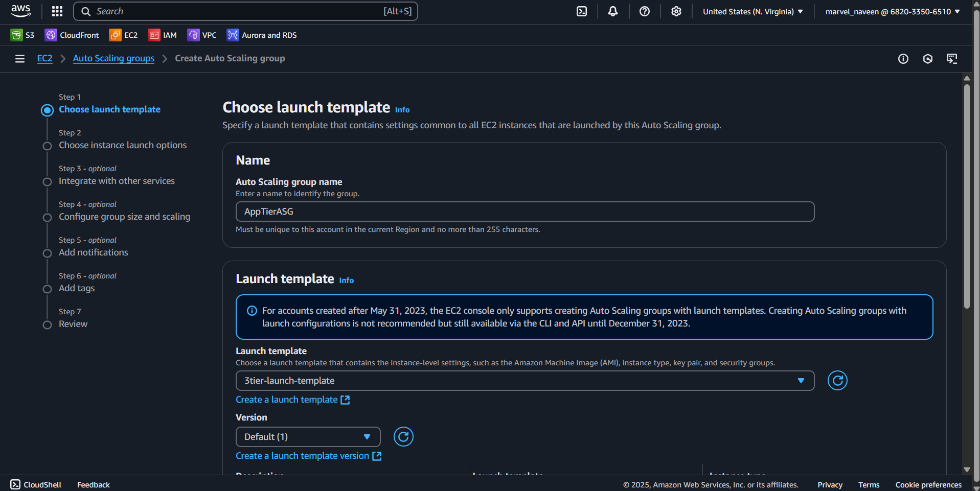Open Cookie preferences in the footer
Image resolution: width=980 pixels, height=491 pixels.
(x=928, y=484)
